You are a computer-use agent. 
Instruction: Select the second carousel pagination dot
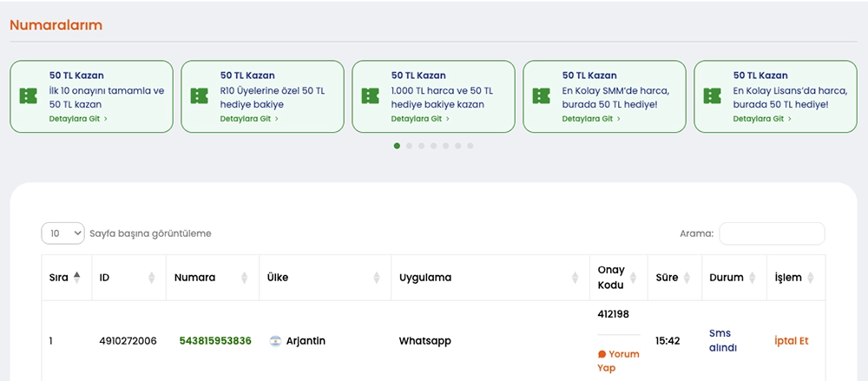click(410, 146)
